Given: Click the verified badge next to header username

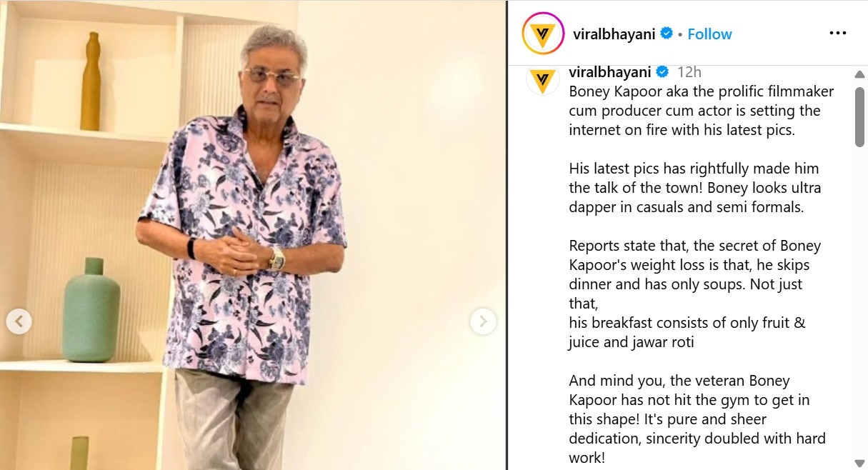Looking at the screenshot, I should point(667,34).
